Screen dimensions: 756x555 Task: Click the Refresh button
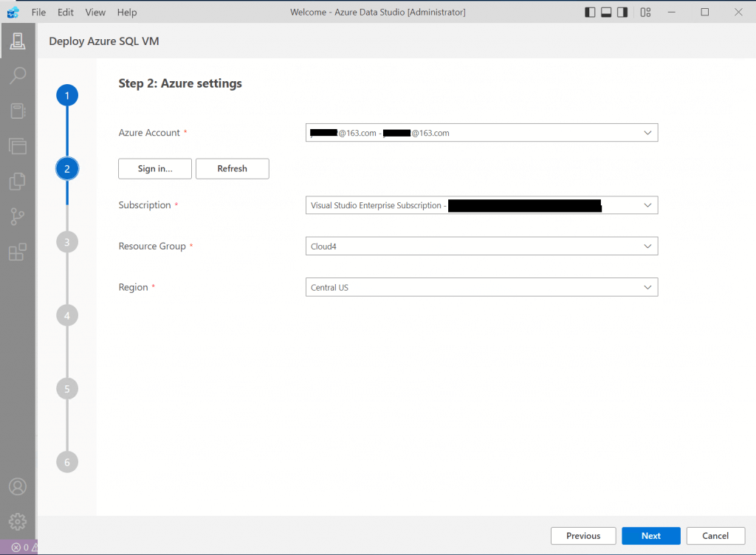[x=233, y=168]
